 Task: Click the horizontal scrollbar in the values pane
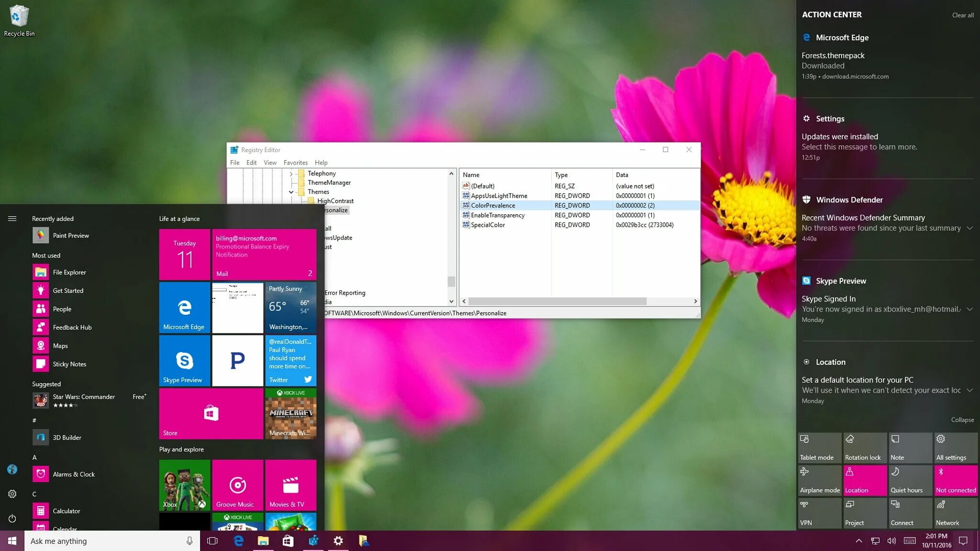557,301
